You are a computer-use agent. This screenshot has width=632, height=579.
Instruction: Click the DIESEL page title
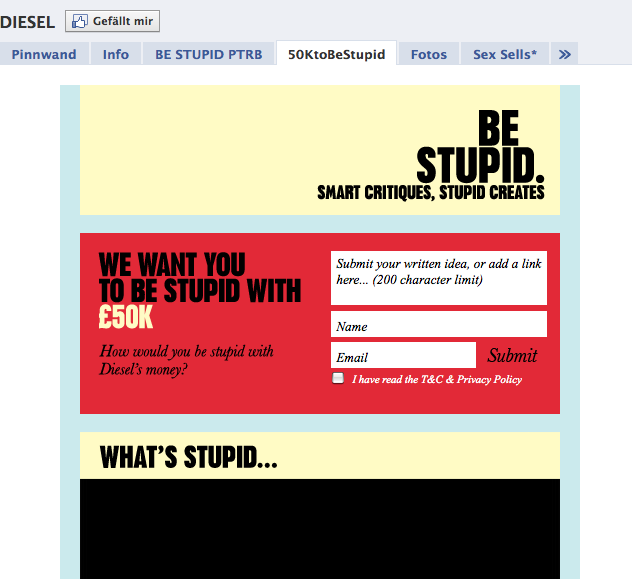[x=27, y=21]
